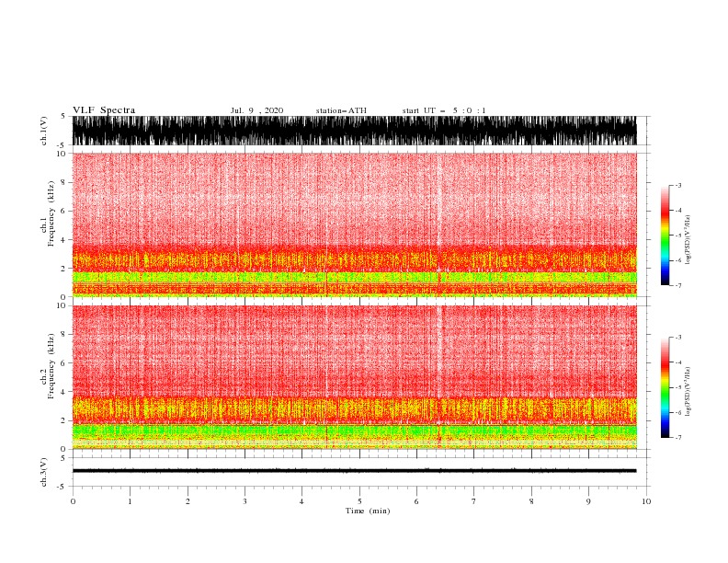The height and width of the screenshot is (563, 728).
Task: Click time axis tick label 5
Action: tap(359, 501)
